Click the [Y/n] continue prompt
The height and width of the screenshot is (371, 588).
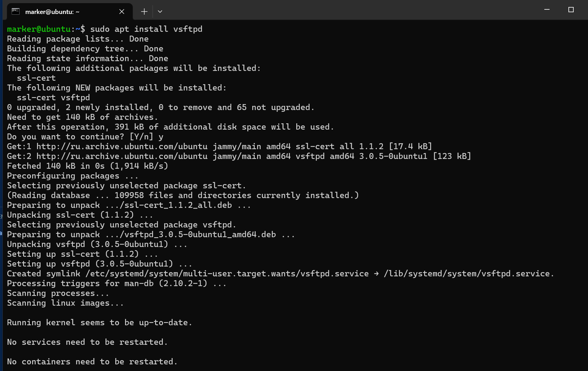pos(141,137)
